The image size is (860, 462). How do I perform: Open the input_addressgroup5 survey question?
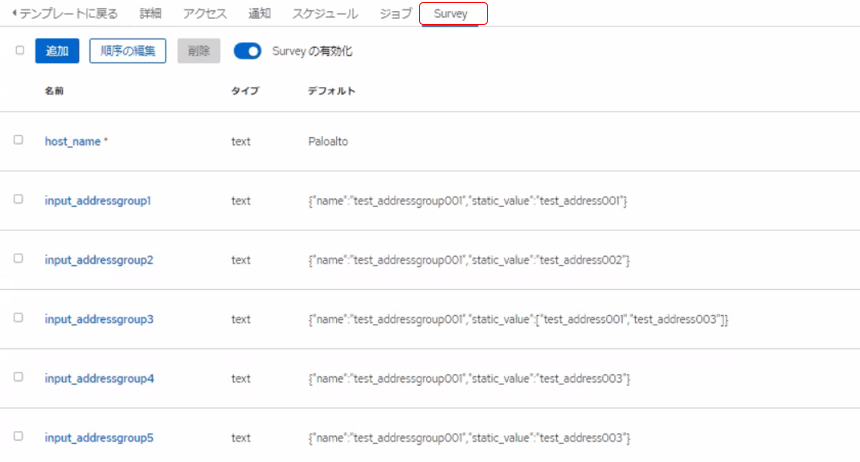pos(98,437)
